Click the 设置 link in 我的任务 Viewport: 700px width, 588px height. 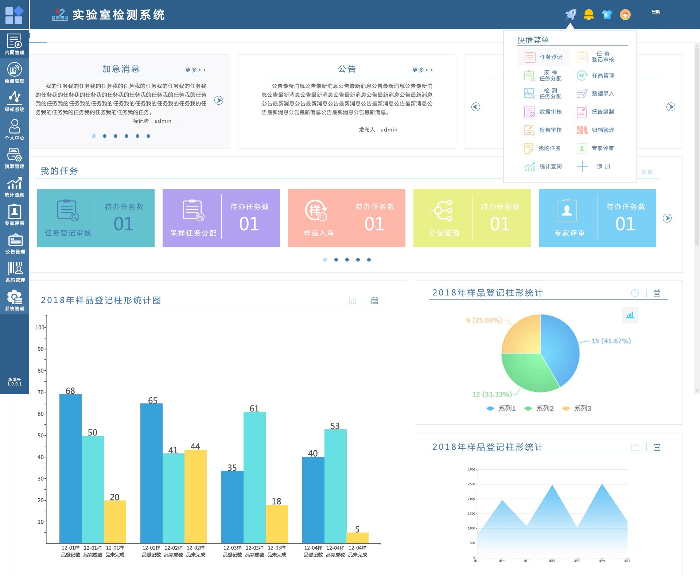point(647,172)
